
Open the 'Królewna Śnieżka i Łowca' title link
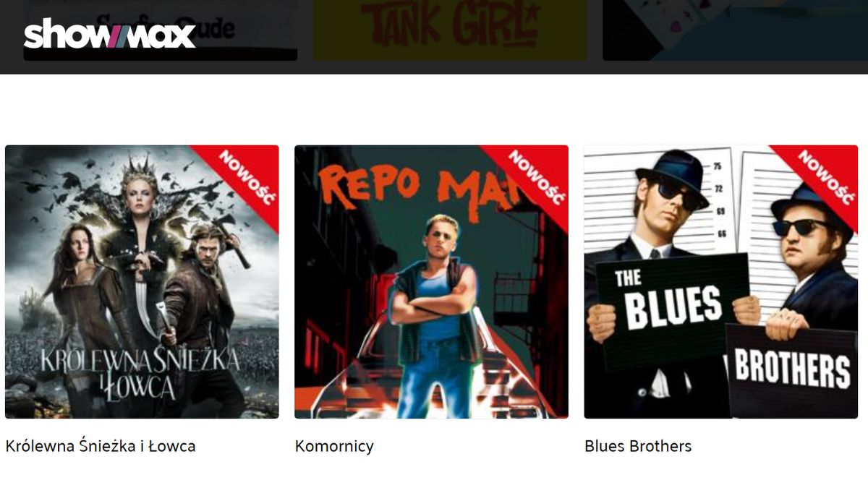(x=101, y=446)
